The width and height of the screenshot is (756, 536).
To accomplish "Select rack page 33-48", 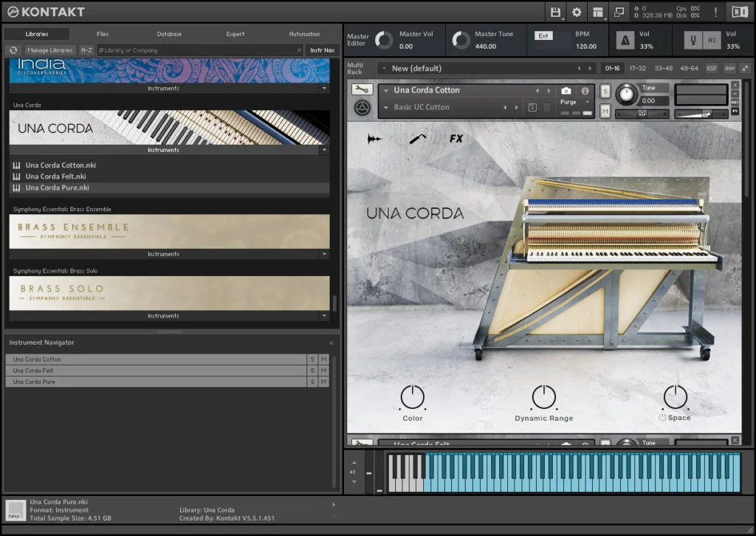I will (664, 69).
